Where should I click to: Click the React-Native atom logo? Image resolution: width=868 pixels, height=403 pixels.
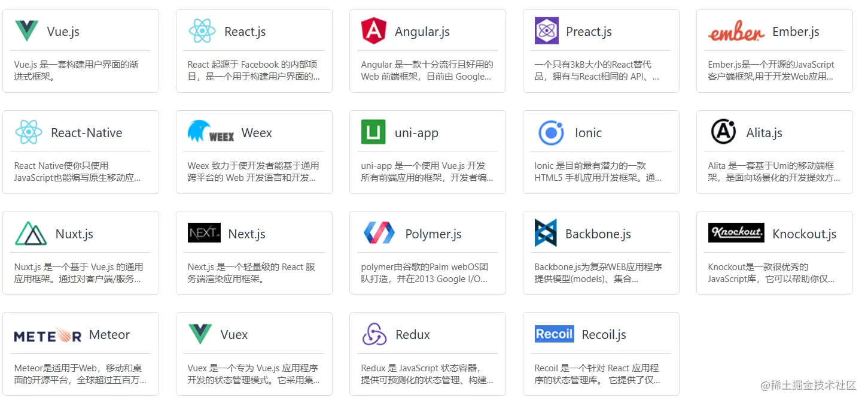point(28,132)
